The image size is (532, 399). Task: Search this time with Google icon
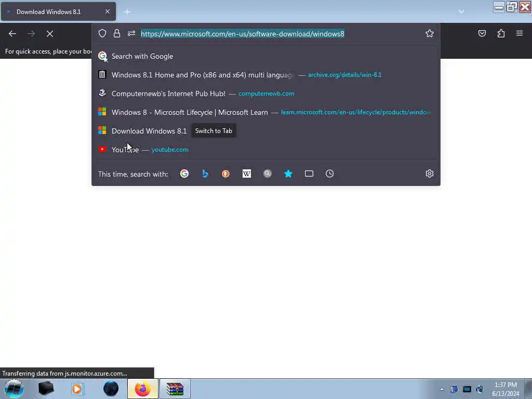tap(184, 174)
